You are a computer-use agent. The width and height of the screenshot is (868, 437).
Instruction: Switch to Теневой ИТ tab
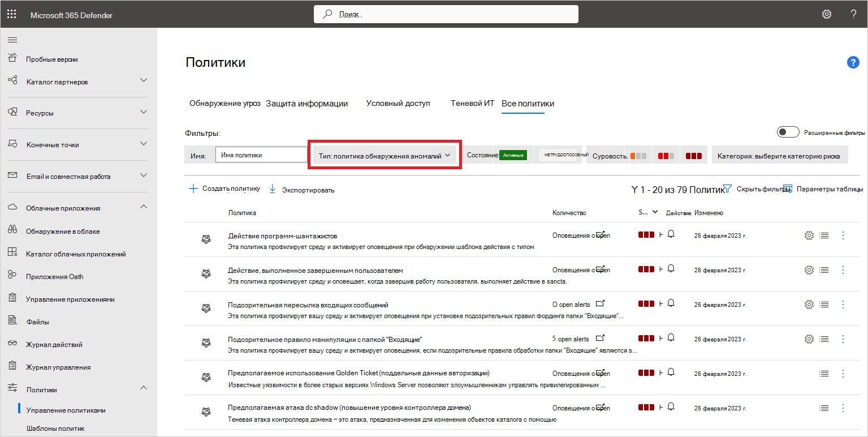pos(473,104)
